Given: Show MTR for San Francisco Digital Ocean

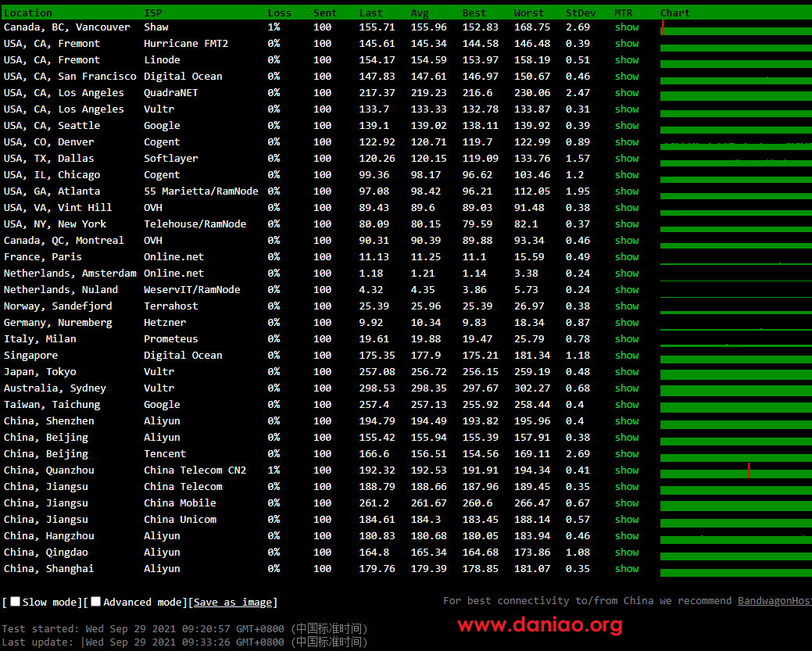Looking at the screenshot, I should (627, 77).
